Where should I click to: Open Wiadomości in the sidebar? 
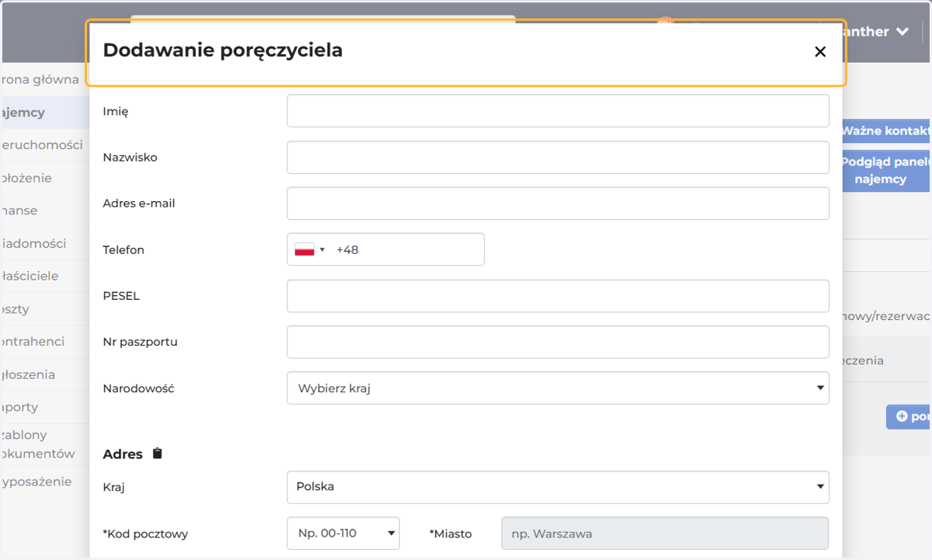(x=33, y=243)
